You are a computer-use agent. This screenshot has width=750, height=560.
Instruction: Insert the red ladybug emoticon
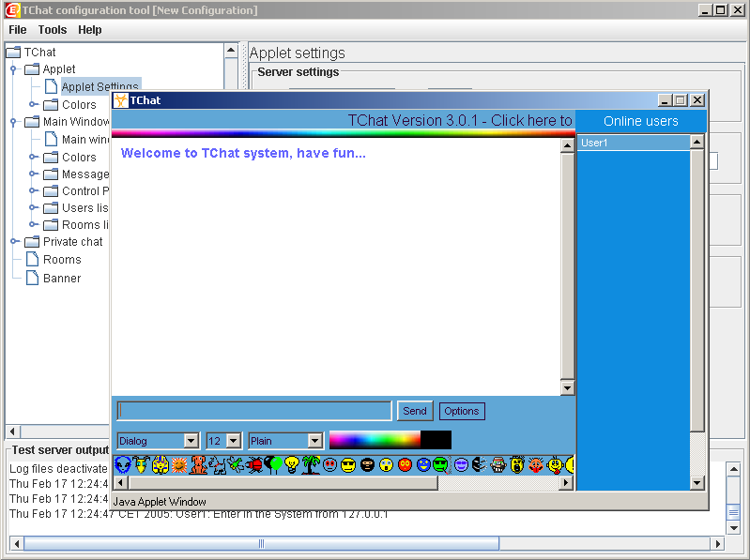coord(254,464)
